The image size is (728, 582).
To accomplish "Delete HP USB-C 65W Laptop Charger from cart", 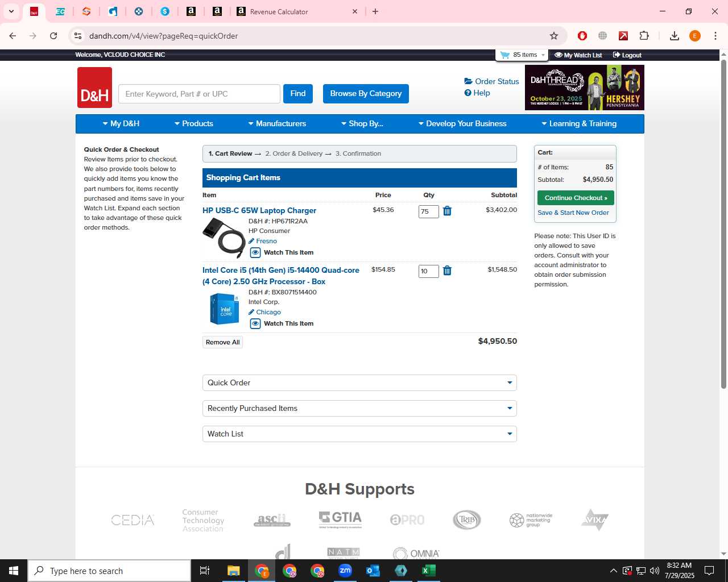I will click(447, 211).
